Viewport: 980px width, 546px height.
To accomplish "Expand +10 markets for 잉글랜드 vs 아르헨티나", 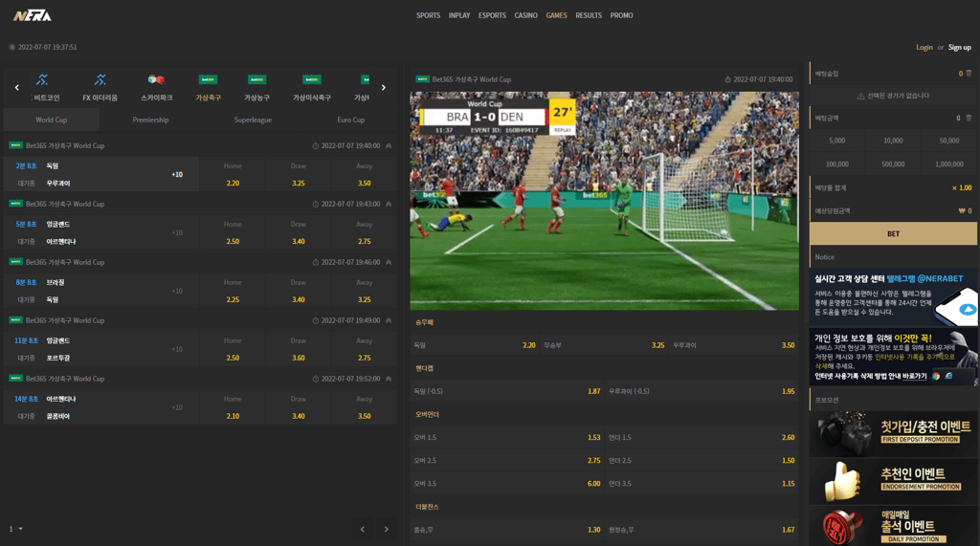I will pyautogui.click(x=177, y=232).
